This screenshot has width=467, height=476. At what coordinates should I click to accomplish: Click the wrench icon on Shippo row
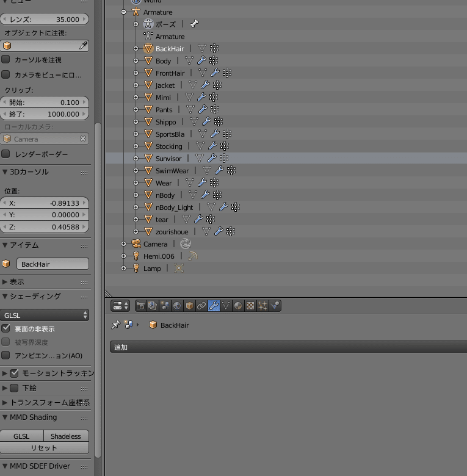206,121
